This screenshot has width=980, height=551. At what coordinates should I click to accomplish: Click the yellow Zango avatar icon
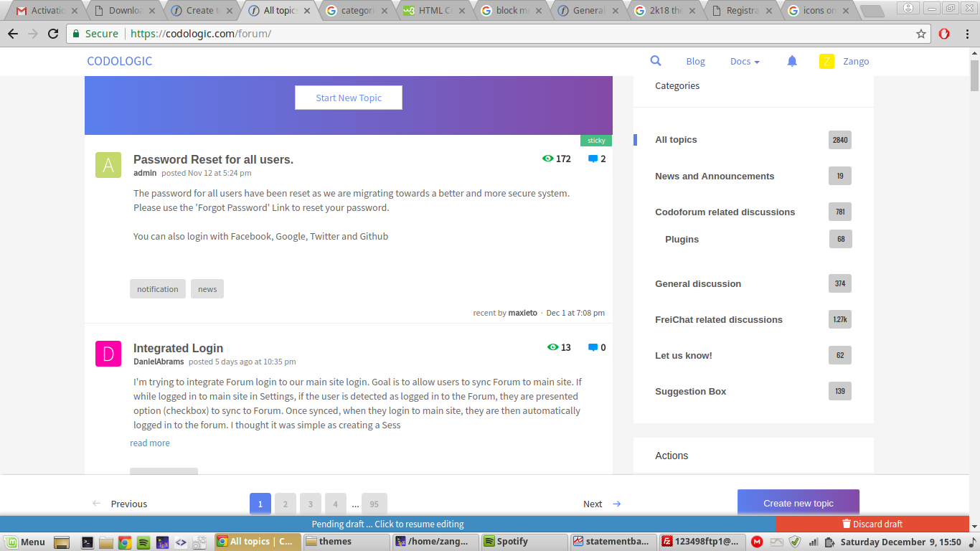point(826,61)
